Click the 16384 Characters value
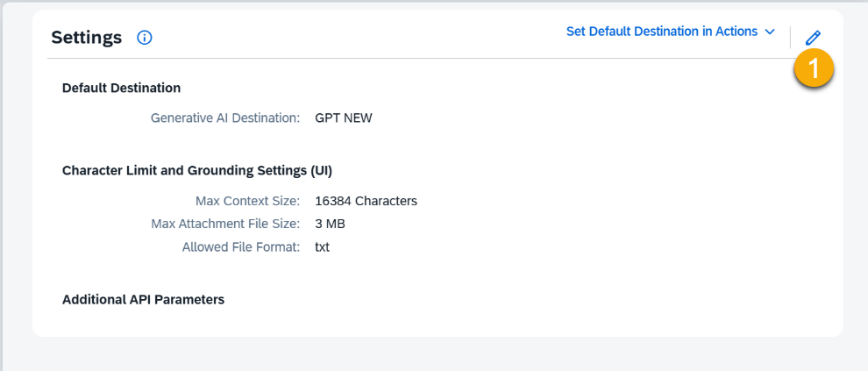 [x=366, y=201]
